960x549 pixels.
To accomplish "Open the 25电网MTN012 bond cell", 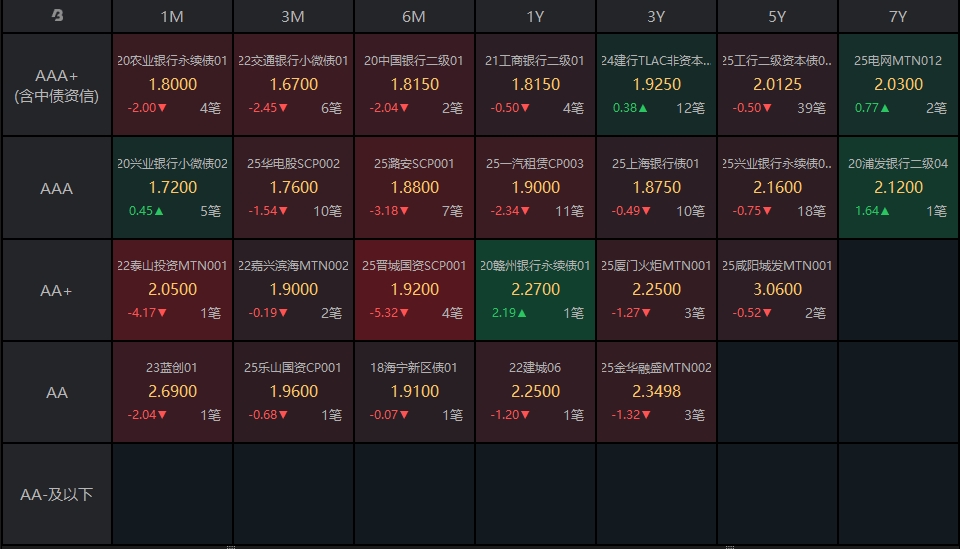I will [x=898, y=84].
